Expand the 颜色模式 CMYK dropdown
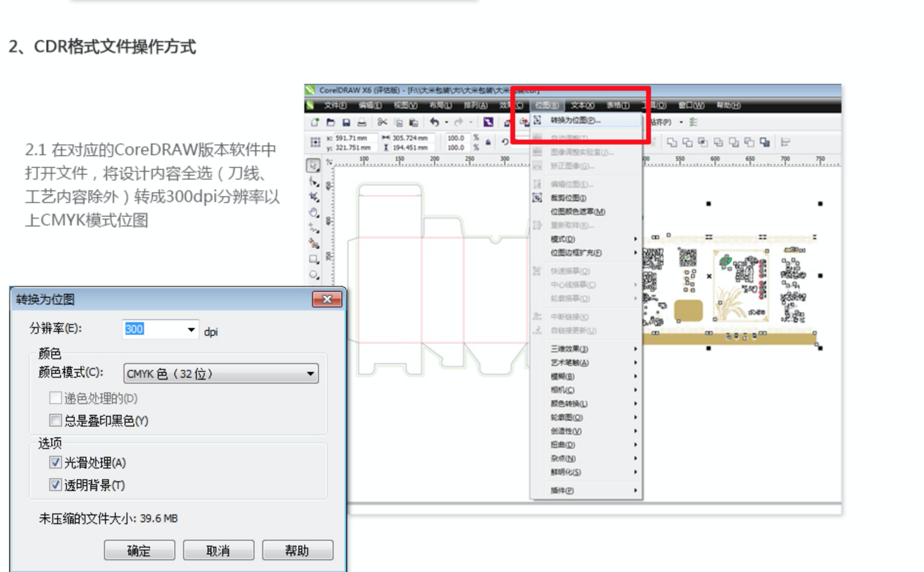Image resolution: width=924 pixels, height=572 pixels. click(x=310, y=374)
